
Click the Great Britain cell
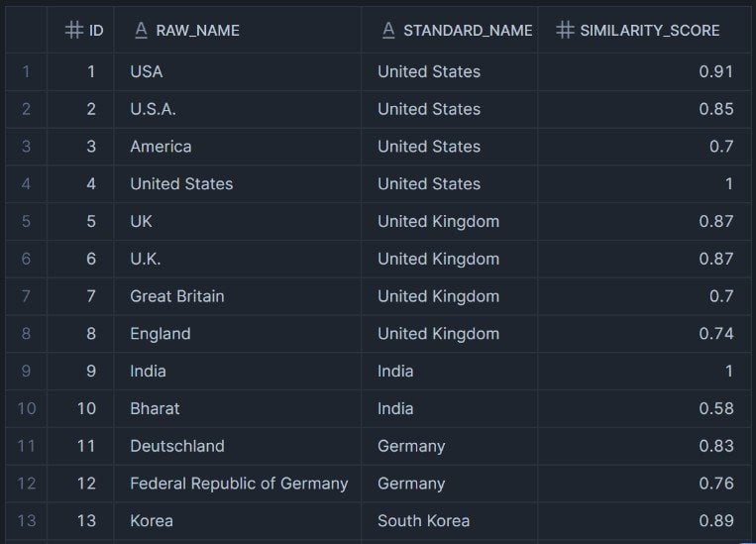pyautogui.click(x=176, y=296)
